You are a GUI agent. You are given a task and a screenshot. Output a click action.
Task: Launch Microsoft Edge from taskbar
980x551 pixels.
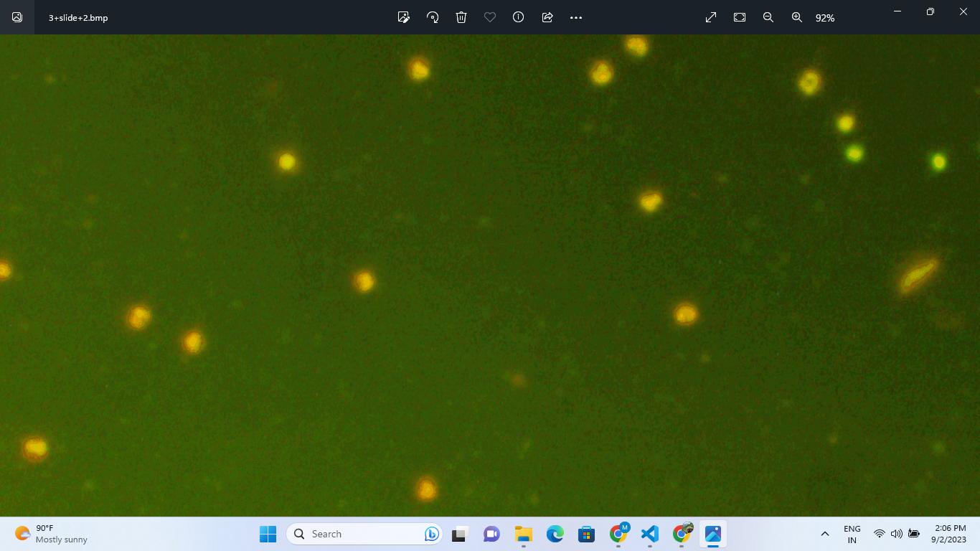pyautogui.click(x=555, y=534)
